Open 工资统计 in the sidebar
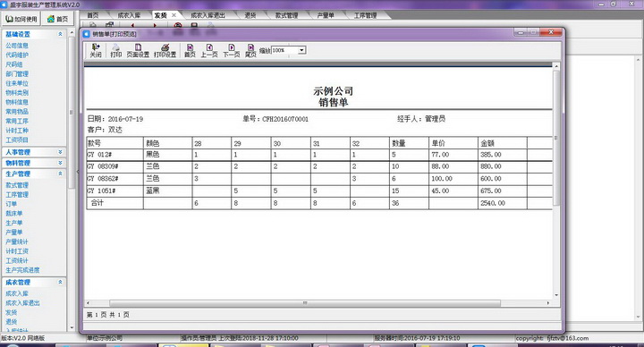Viewport: 644px width, 347px height. pyautogui.click(x=17, y=261)
